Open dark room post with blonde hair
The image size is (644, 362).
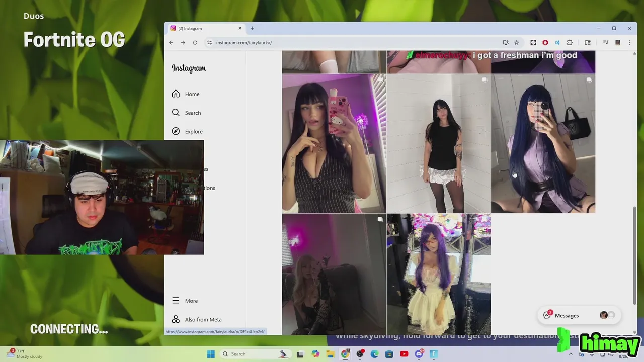[334, 275]
